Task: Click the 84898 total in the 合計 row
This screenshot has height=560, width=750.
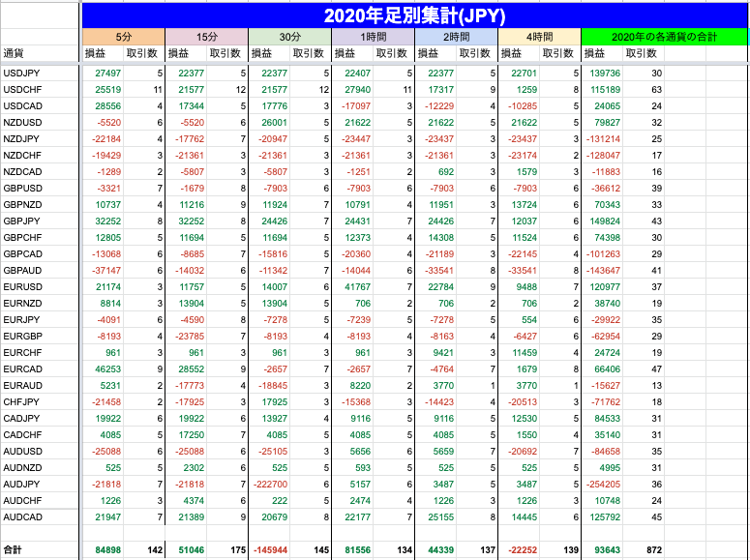Action: 107,550
